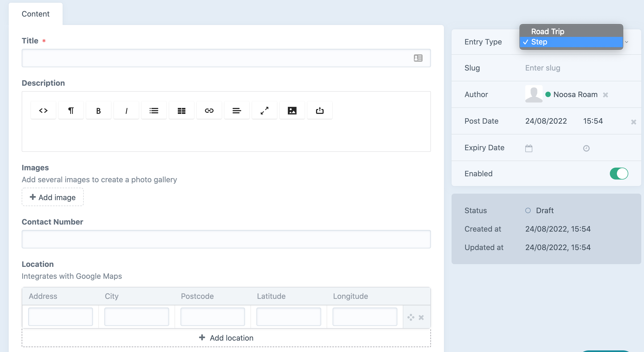Click the upload file toolbar icon
Image resolution: width=644 pixels, height=352 pixels.
(x=320, y=110)
